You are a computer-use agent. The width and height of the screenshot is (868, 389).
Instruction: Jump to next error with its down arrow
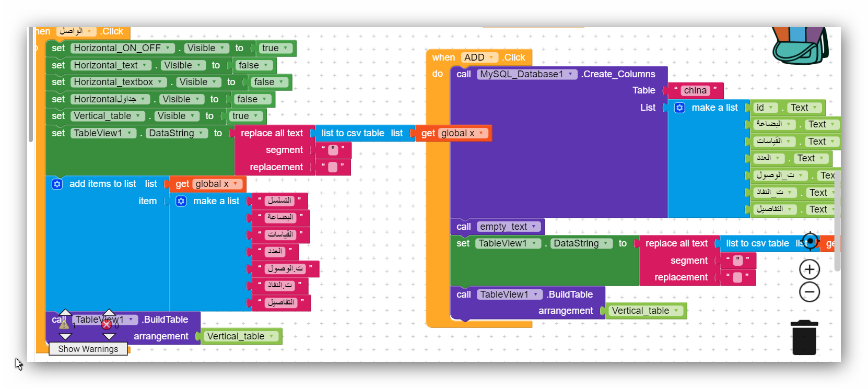109,337
